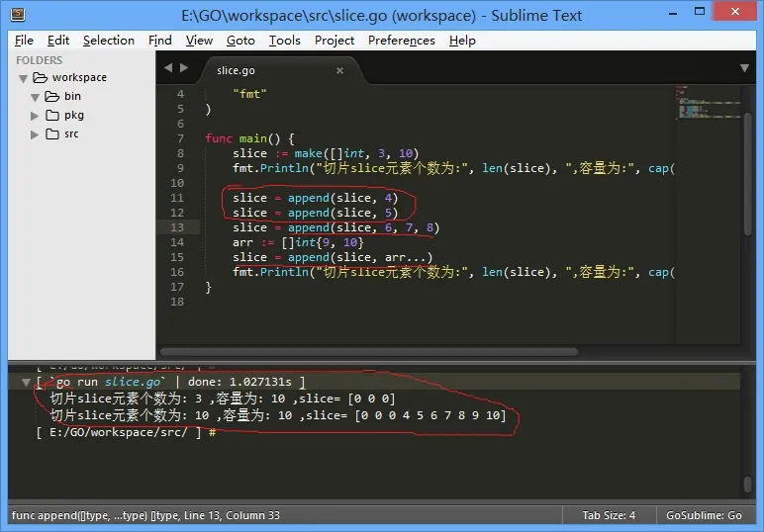Open the Edit menu
The image size is (764, 532).
(x=58, y=41)
